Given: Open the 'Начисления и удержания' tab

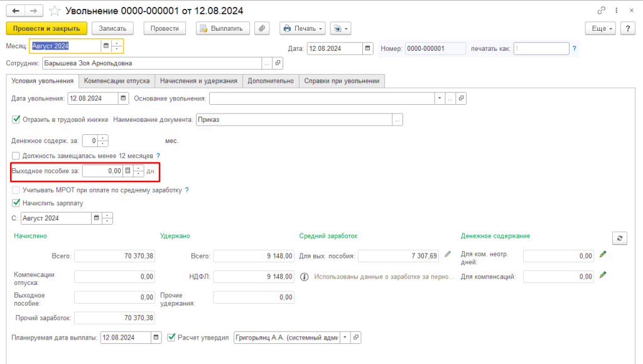Looking at the screenshot, I should click(198, 80).
